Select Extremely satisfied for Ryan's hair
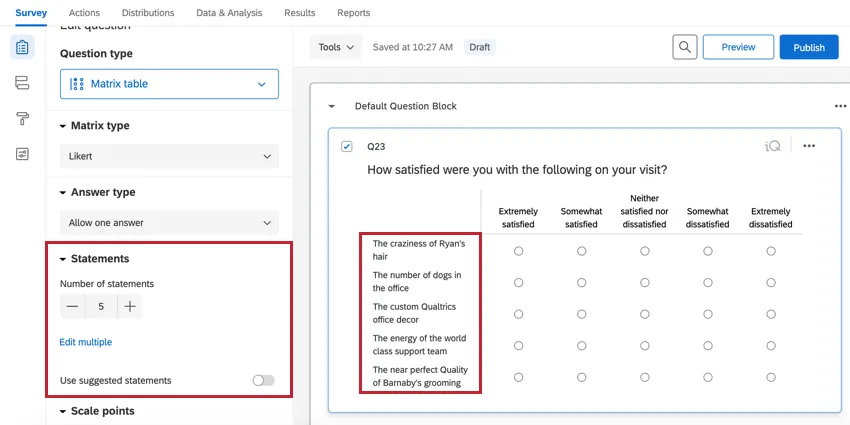Image resolution: width=850 pixels, height=425 pixels. pyautogui.click(x=518, y=251)
